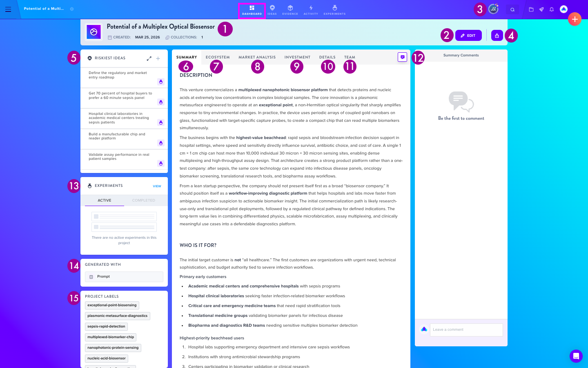Open the Activity lightning icon
This screenshot has height=368, width=588.
311,10
